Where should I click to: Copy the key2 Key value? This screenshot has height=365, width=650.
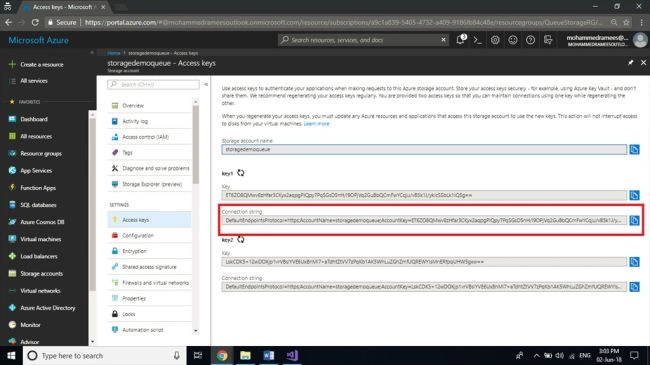(x=634, y=262)
